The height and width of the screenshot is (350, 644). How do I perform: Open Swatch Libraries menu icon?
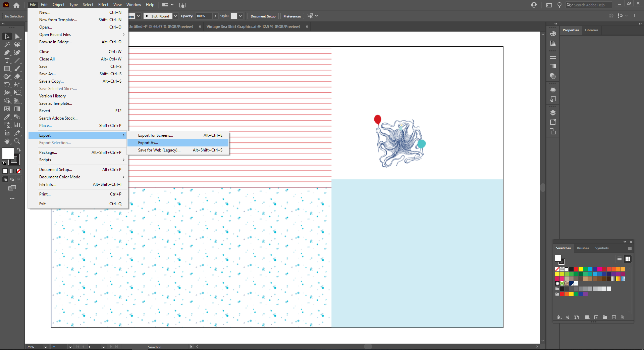click(559, 317)
